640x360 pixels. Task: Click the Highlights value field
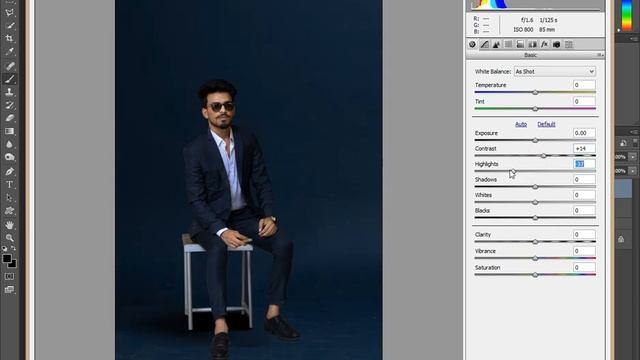click(584, 164)
